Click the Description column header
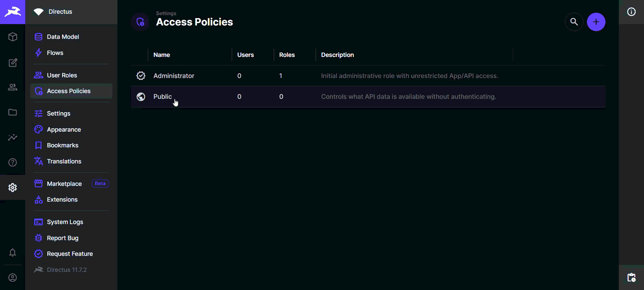Viewport: 644px width, 290px height. click(337, 55)
